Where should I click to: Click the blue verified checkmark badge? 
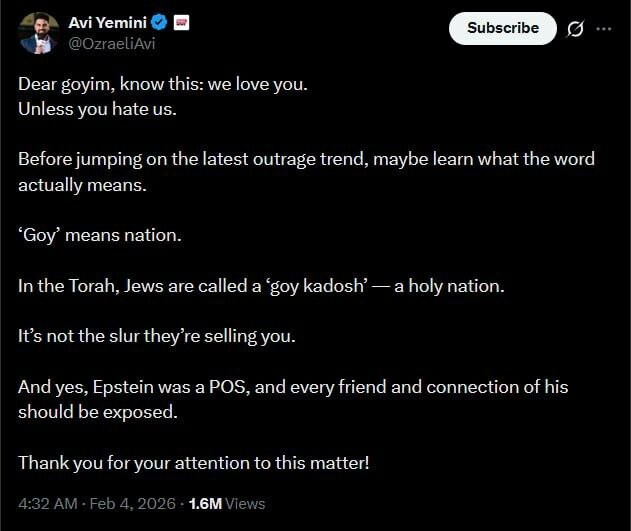[158, 22]
